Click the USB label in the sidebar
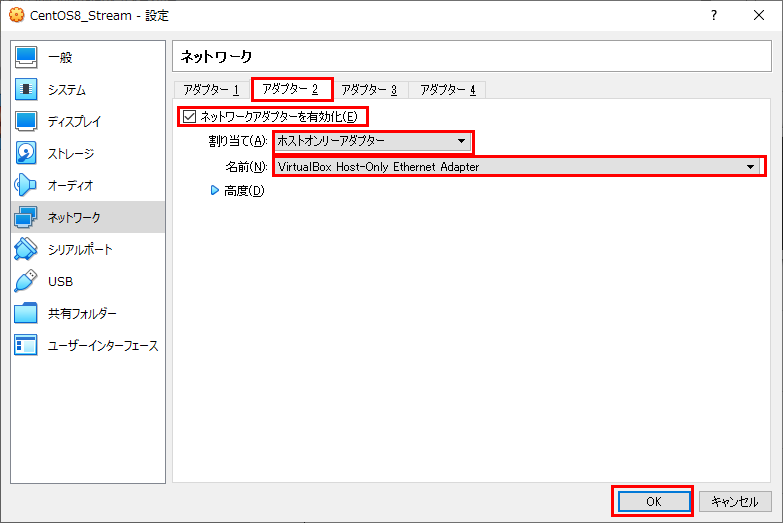This screenshot has width=783, height=523. pyautogui.click(x=60, y=282)
